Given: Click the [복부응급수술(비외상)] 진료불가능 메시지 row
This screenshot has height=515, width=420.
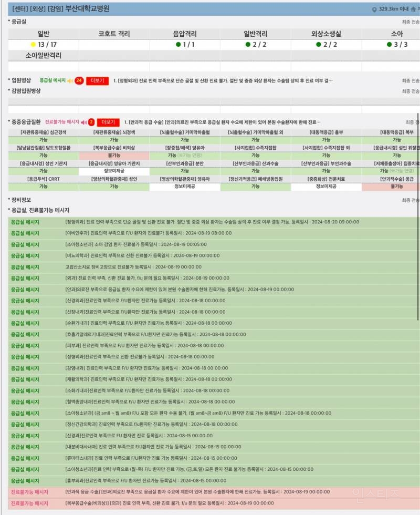Looking at the screenshot, I should 214,503.
